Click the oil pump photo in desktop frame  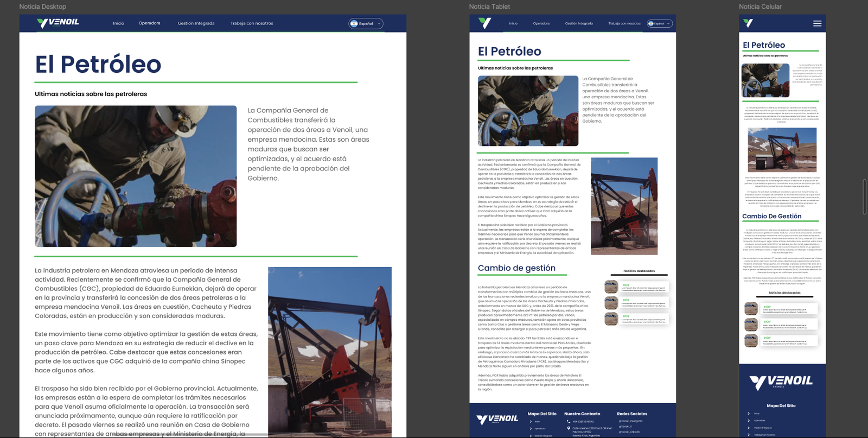330,351
